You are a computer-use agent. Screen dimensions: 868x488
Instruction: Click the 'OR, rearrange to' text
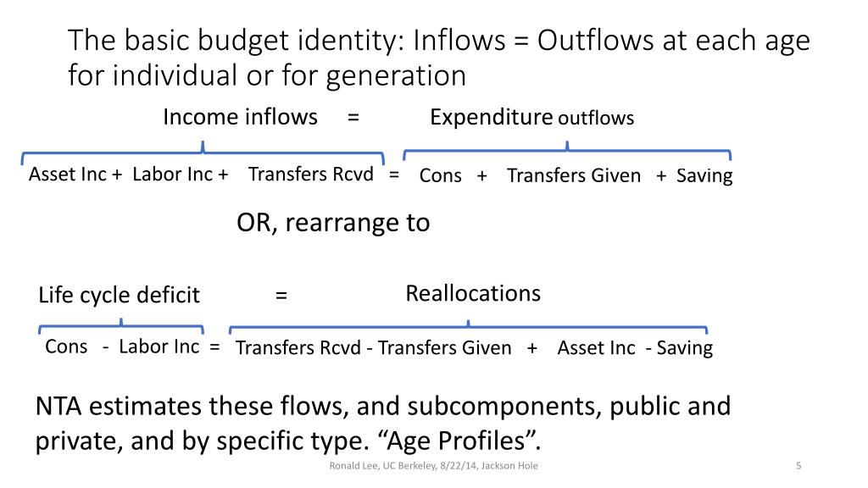tap(333, 223)
